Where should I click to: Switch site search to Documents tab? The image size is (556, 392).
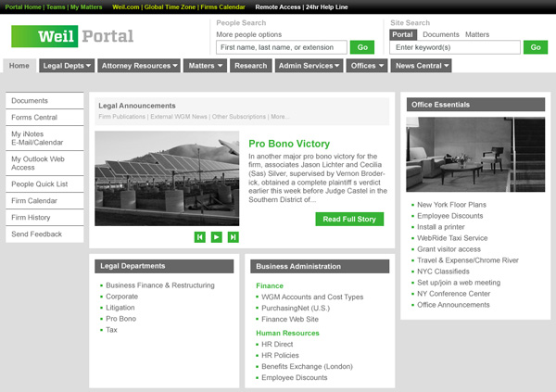click(x=441, y=34)
